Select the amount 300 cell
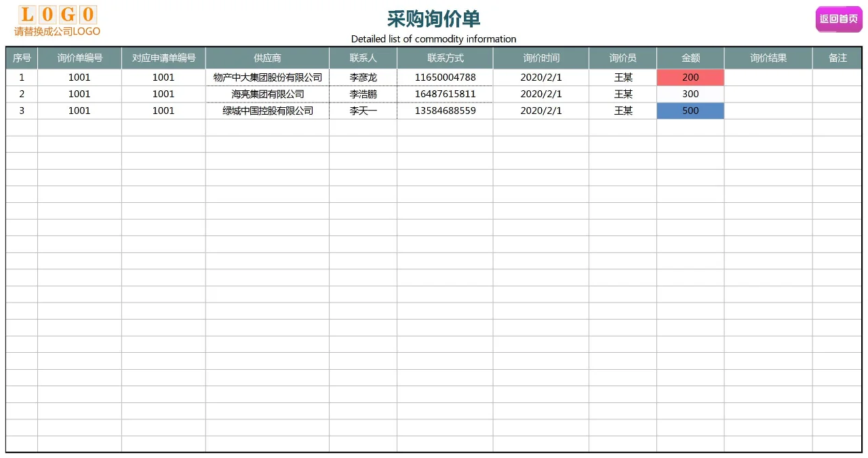This screenshot has height=458, width=868. click(x=690, y=94)
